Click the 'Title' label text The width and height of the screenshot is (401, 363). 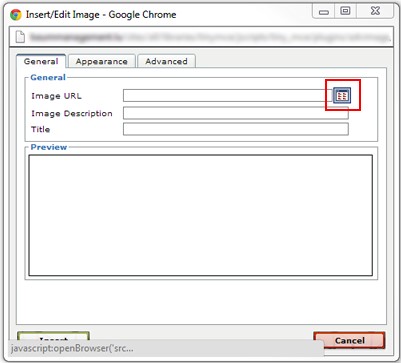[x=41, y=129]
